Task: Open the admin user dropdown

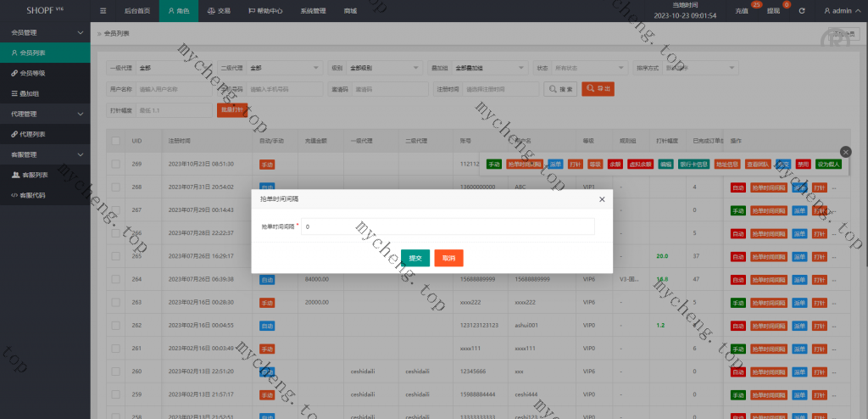Action: (x=843, y=12)
